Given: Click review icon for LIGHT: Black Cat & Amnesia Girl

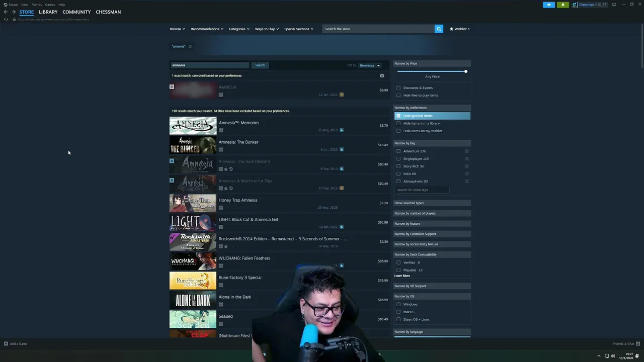Looking at the screenshot, I should point(342,227).
